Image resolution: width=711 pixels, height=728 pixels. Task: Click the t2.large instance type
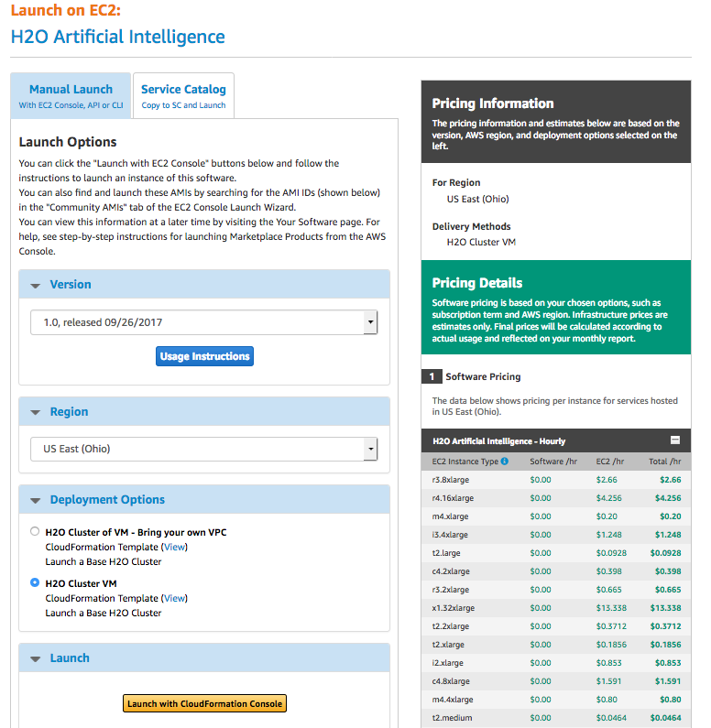446,553
